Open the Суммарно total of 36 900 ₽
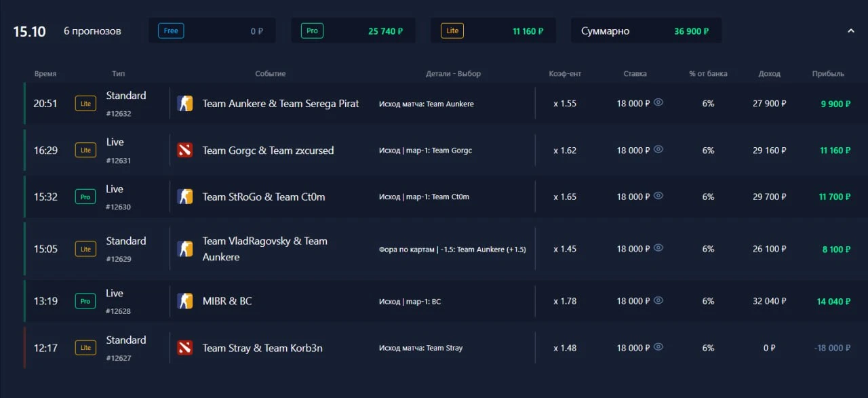Image resolution: width=868 pixels, height=398 pixels. [646, 31]
